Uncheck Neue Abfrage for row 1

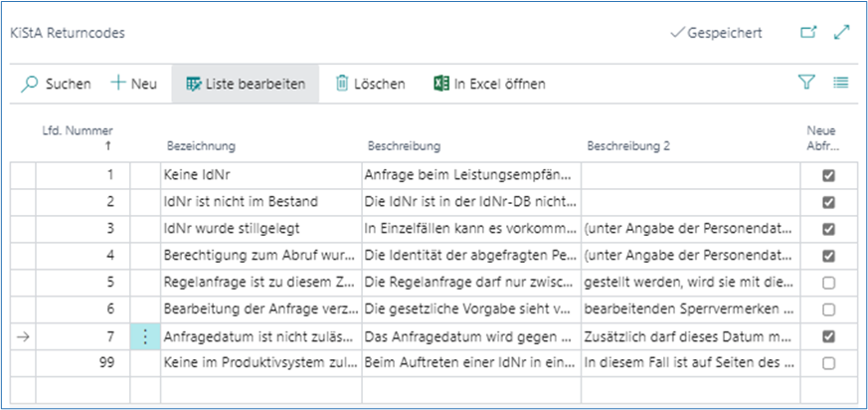coord(828,176)
